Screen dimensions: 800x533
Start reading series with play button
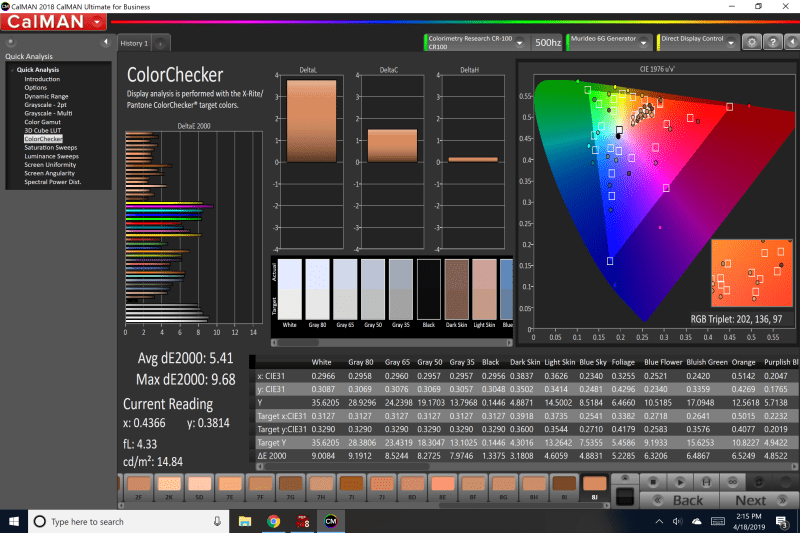point(680,482)
